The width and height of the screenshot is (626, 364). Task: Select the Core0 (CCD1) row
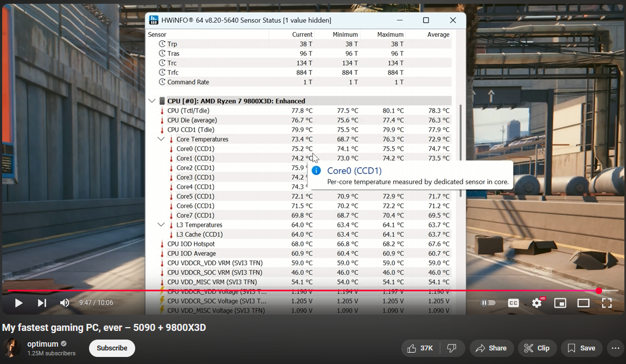click(x=299, y=149)
